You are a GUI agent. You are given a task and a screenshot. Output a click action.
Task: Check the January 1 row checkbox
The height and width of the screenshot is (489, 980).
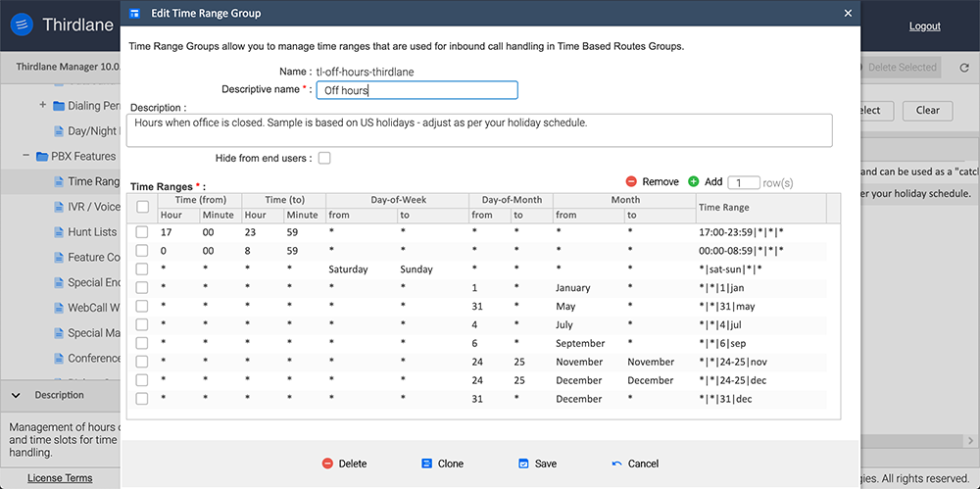click(x=142, y=288)
